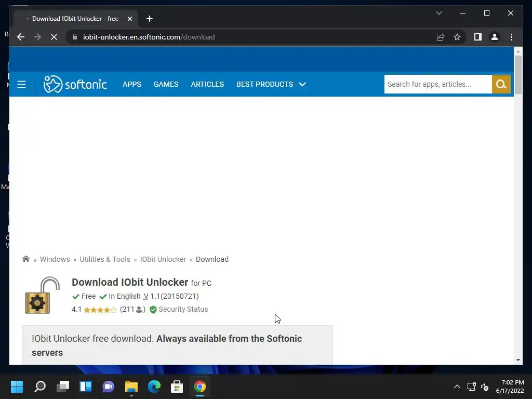This screenshot has width=532, height=399.
Task: Open a new tab with plus button
Action: tap(150, 19)
